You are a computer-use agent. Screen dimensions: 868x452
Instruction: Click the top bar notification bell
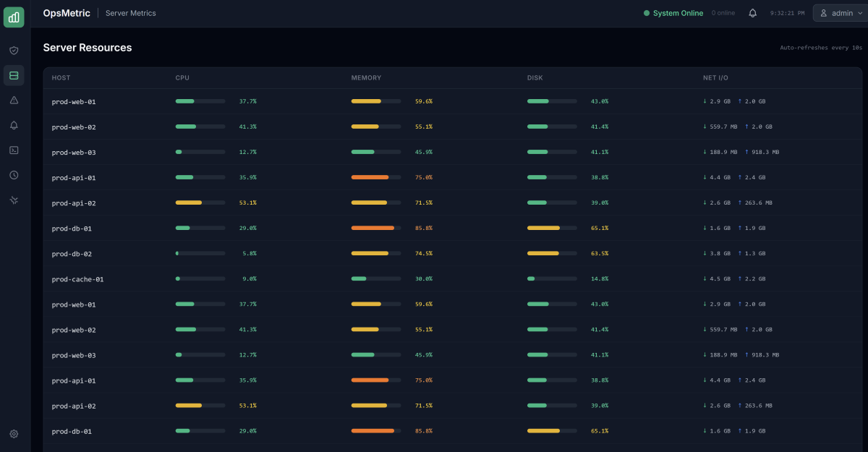752,12
